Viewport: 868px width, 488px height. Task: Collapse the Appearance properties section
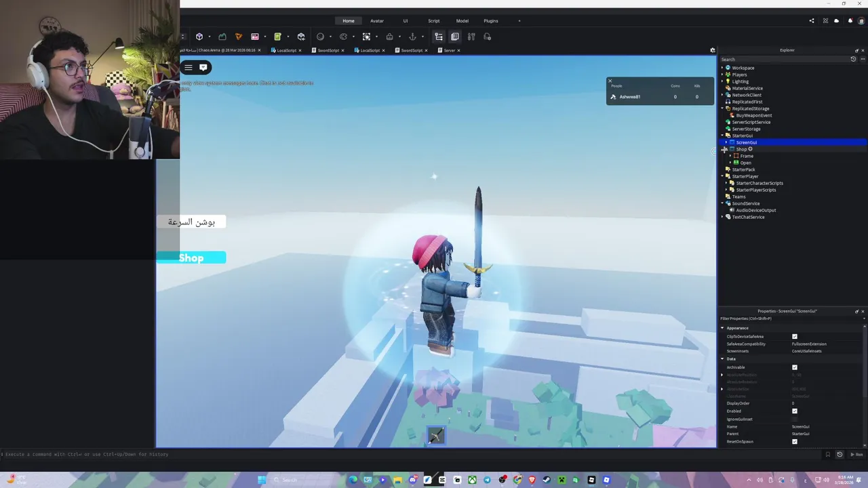click(x=722, y=328)
